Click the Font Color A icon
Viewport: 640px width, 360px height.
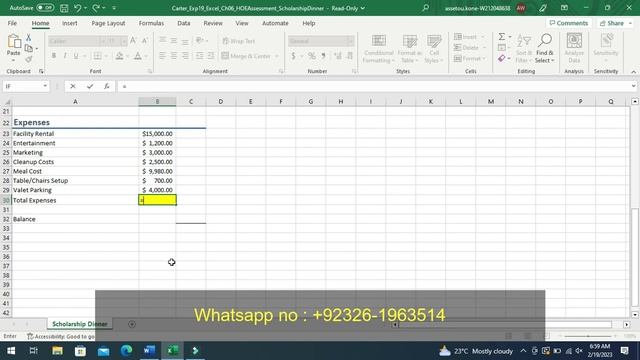[x=138, y=56]
